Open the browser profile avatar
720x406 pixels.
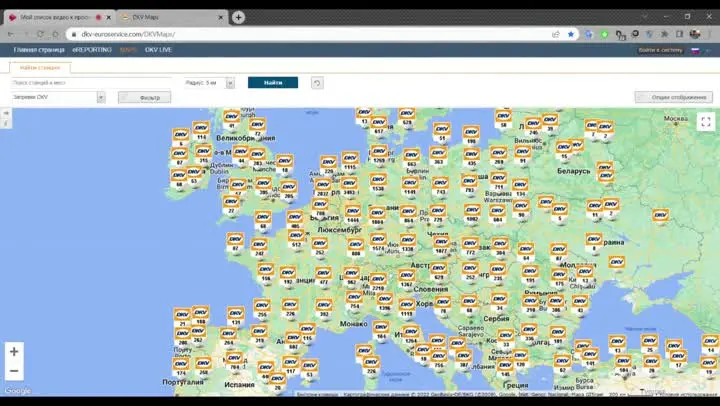[x=695, y=34]
